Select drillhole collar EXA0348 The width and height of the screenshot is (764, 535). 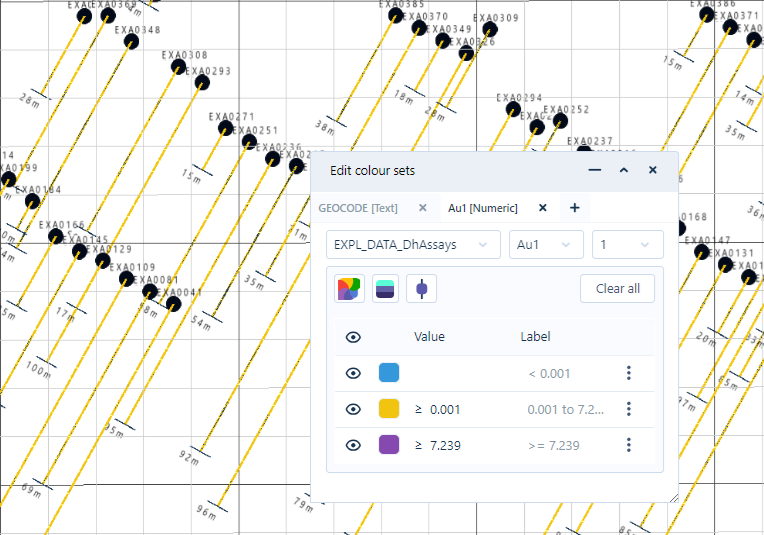(131, 41)
